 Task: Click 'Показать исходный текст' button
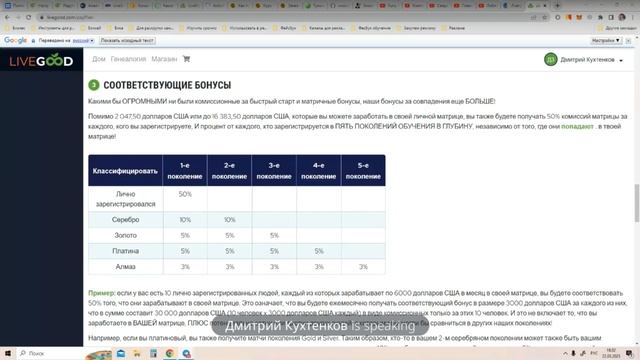[127, 41]
